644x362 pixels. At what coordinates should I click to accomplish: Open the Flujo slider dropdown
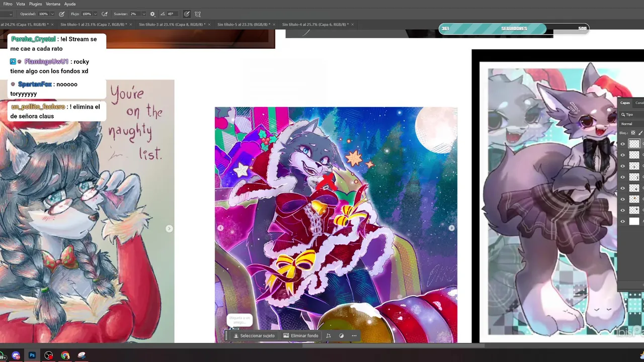(x=96, y=14)
